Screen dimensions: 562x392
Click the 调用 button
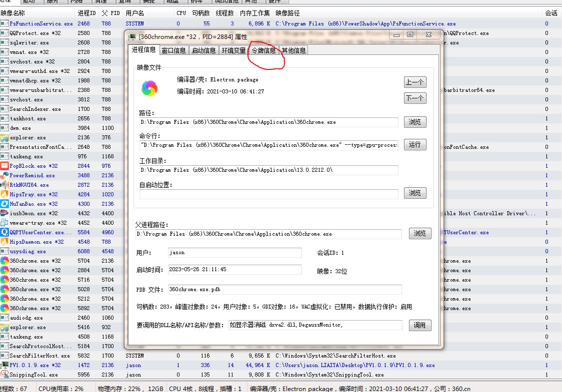(x=419, y=325)
